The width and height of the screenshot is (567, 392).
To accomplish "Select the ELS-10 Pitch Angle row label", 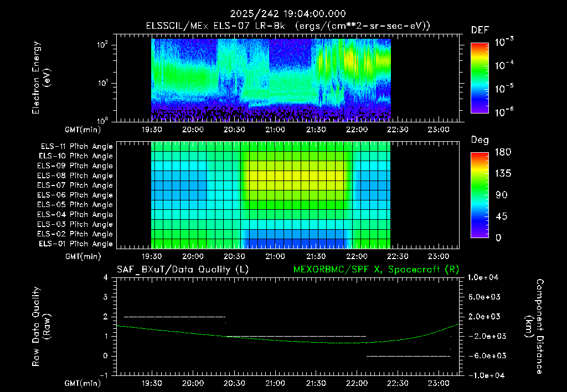I will [x=76, y=156].
